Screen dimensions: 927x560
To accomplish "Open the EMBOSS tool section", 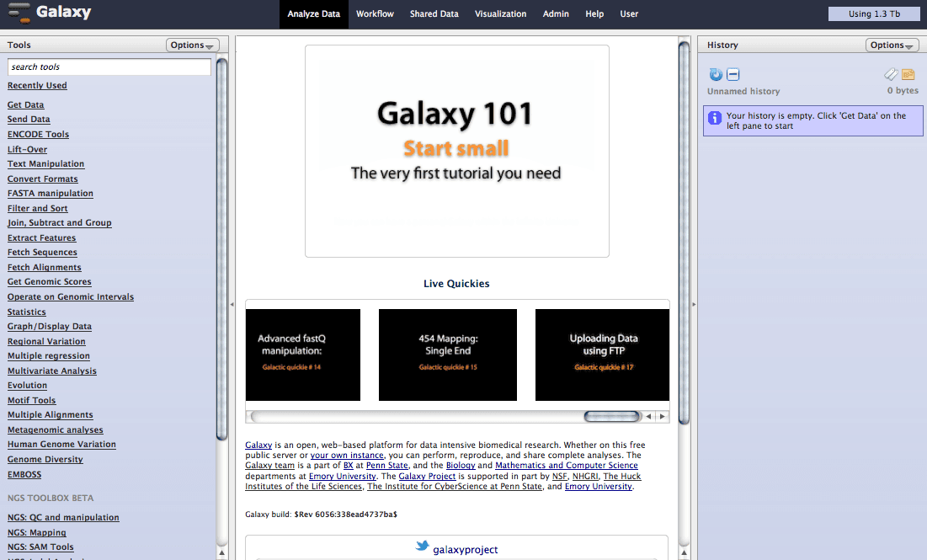I will [24, 475].
